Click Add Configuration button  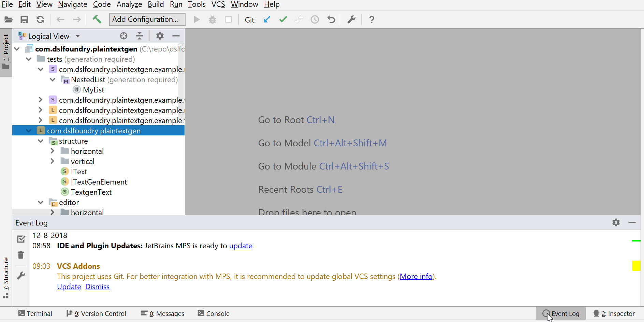point(147,19)
